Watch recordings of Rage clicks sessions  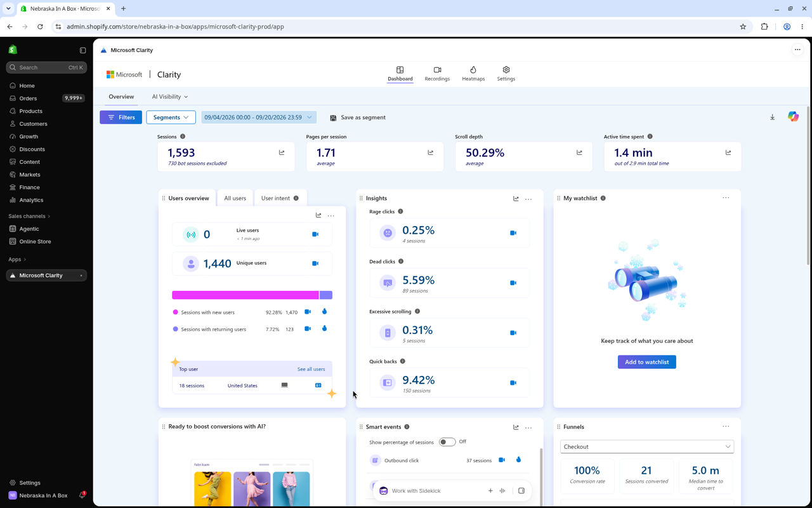point(513,233)
